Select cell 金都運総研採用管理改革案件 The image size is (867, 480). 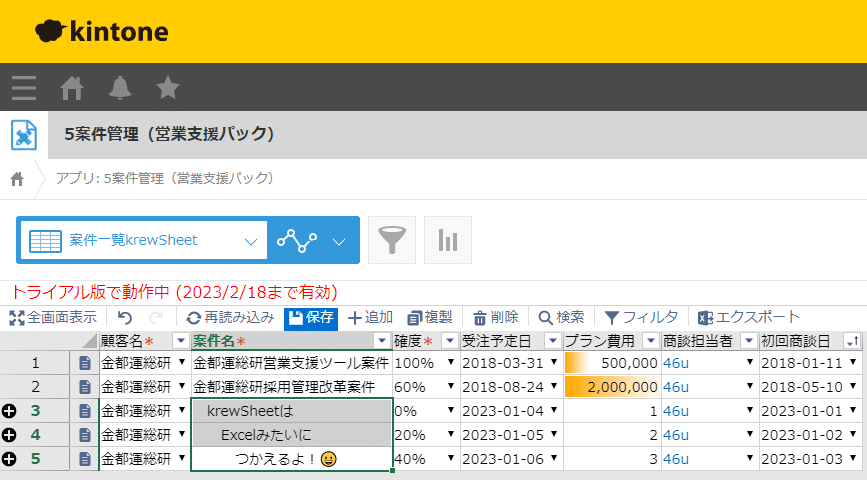coord(291,387)
